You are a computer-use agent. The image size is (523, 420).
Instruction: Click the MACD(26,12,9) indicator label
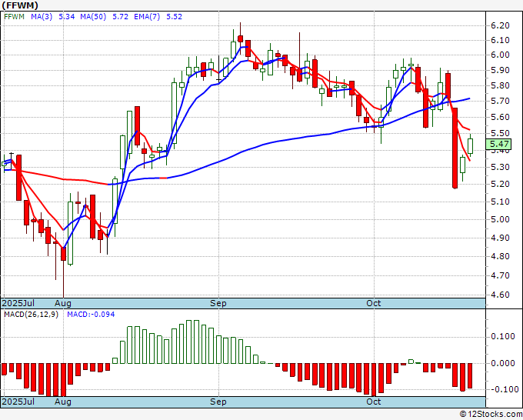(31, 315)
